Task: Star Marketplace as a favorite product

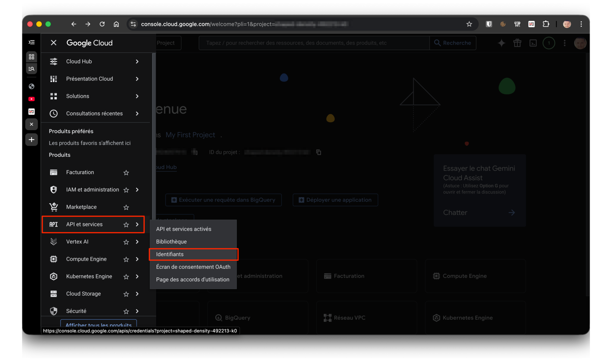Action: click(126, 207)
